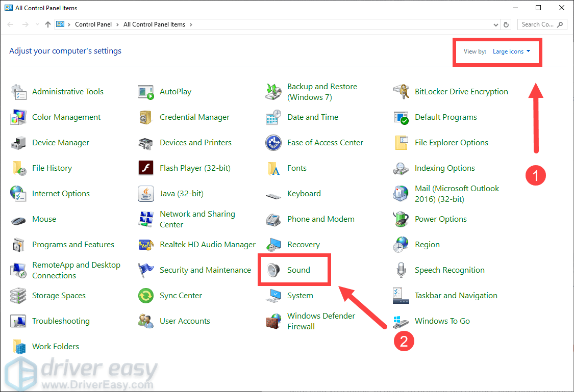This screenshot has width=574, height=392.
Task: Launch Device Manager icon
Action: (18, 143)
